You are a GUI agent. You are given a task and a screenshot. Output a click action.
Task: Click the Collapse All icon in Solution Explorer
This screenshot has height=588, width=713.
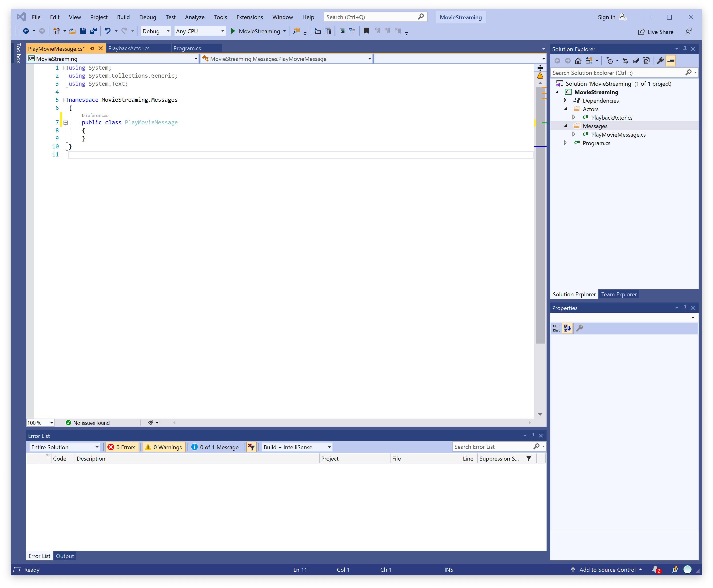click(636, 61)
